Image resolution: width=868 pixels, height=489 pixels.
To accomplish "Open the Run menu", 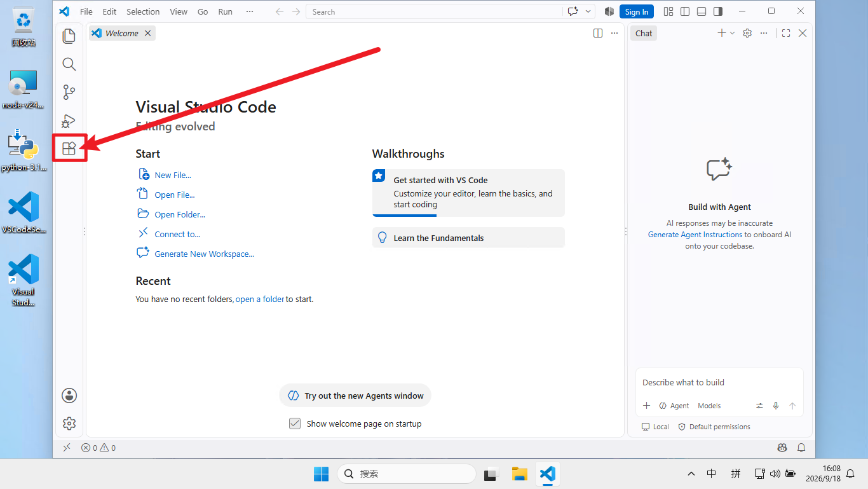I will 225,11.
